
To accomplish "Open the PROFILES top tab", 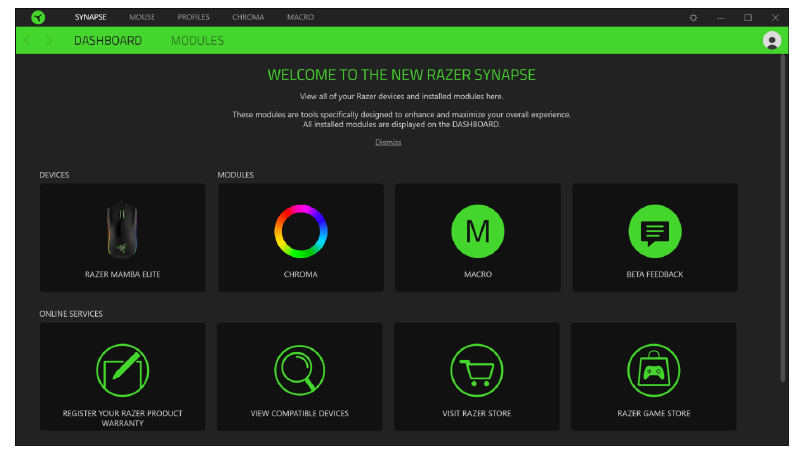I will pyautogui.click(x=193, y=17).
